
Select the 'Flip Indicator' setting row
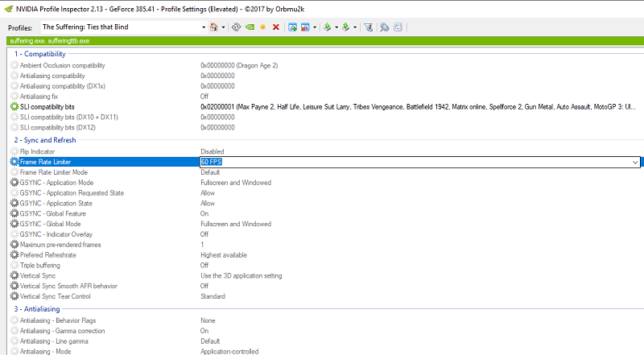click(37, 151)
